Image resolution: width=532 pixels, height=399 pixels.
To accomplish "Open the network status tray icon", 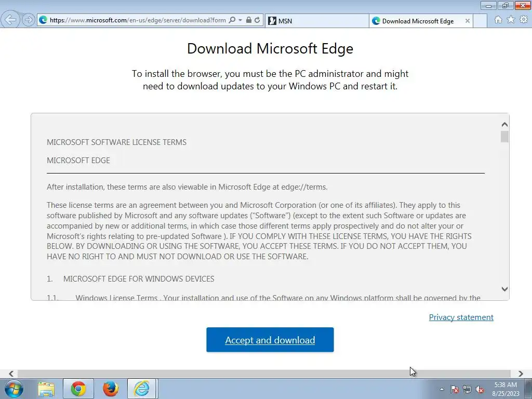I will [467, 389].
